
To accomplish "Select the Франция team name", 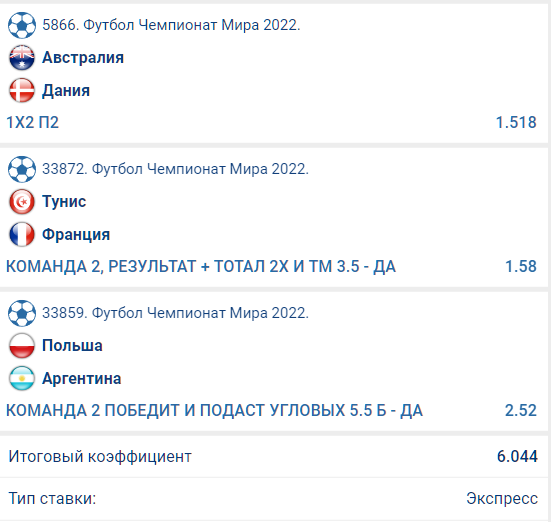I will tap(76, 234).
